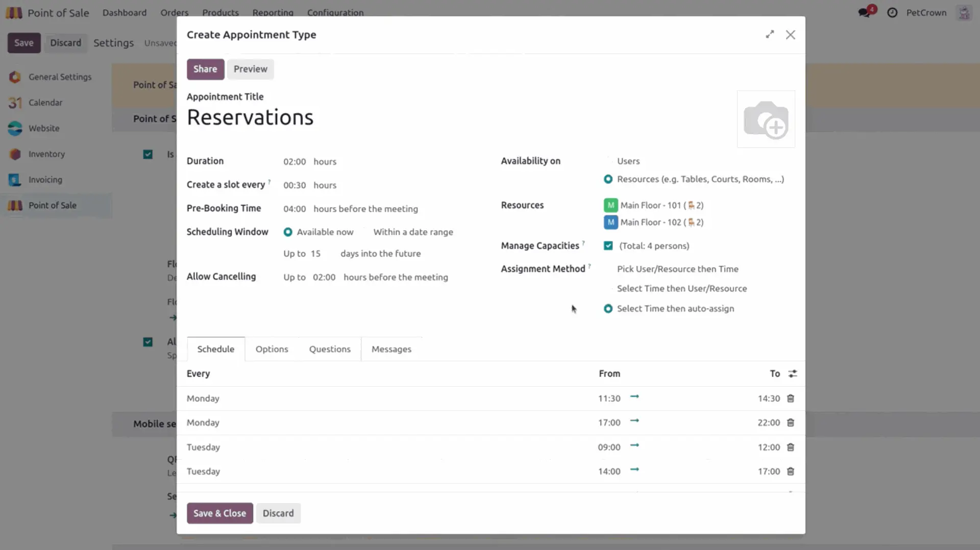This screenshot has width=980, height=550.
Task: Open column settings adjust icon in schedule
Action: (792, 374)
